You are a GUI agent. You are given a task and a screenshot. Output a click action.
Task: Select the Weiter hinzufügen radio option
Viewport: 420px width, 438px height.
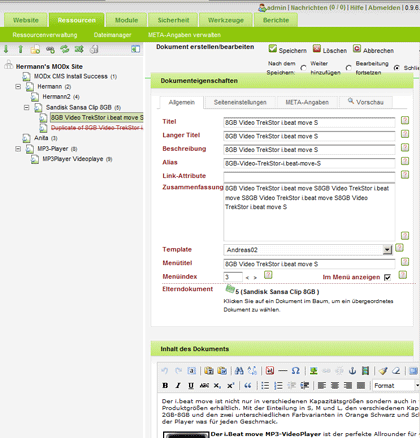coord(303,68)
